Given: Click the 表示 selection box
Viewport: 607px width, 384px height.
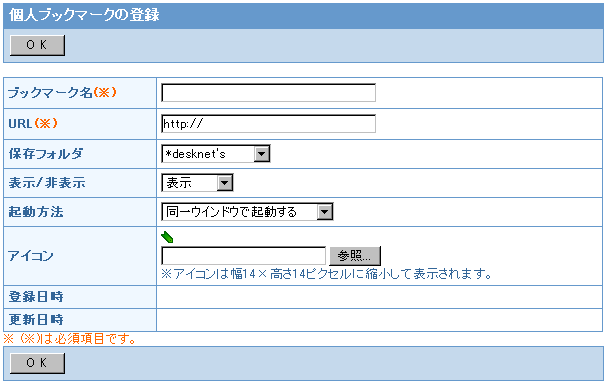Looking at the screenshot, I should tap(197, 183).
